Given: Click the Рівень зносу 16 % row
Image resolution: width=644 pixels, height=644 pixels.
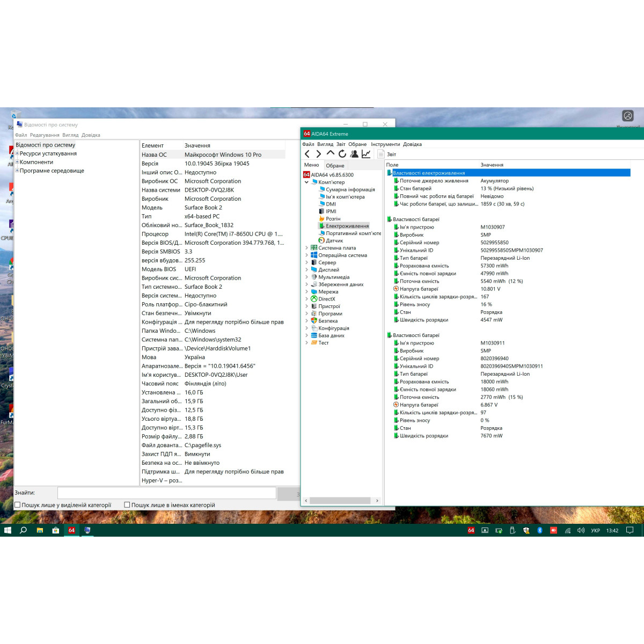Looking at the screenshot, I should click(508, 304).
